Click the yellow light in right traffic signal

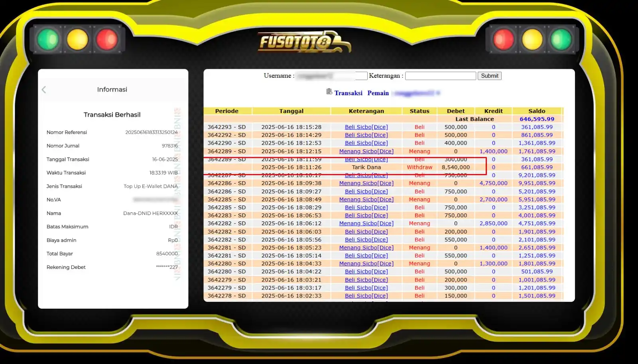pos(532,39)
